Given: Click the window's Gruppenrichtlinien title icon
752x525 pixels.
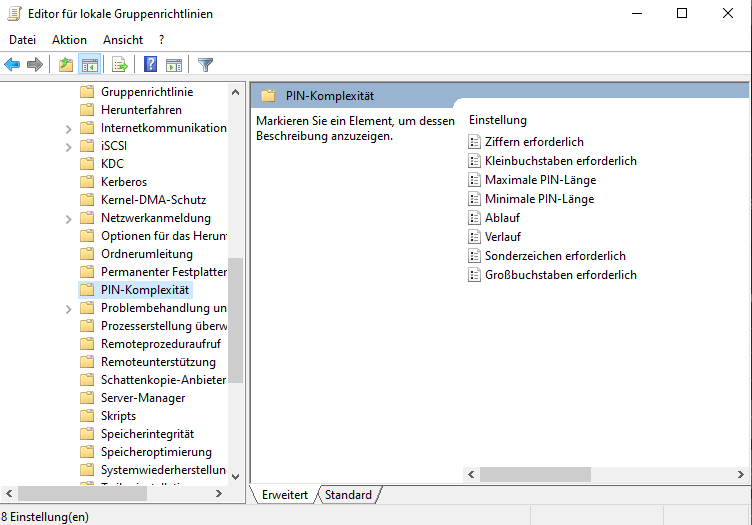Looking at the screenshot, I should click(x=14, y=13).
